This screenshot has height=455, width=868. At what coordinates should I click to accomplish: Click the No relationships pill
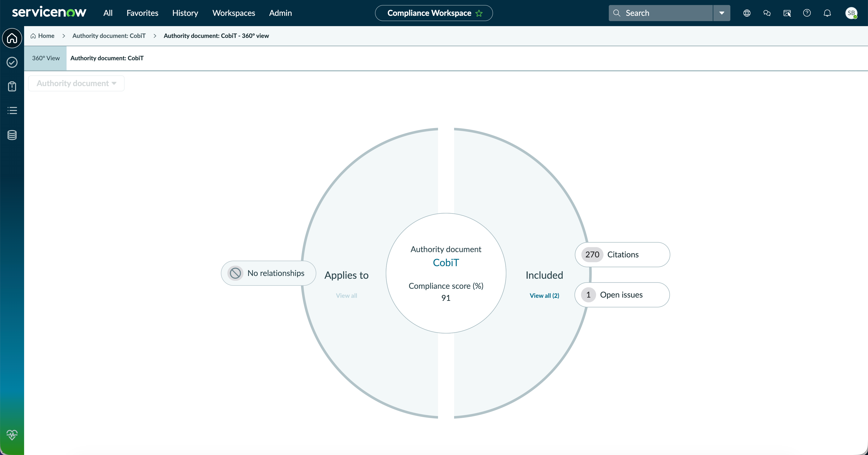coord(268,273)
